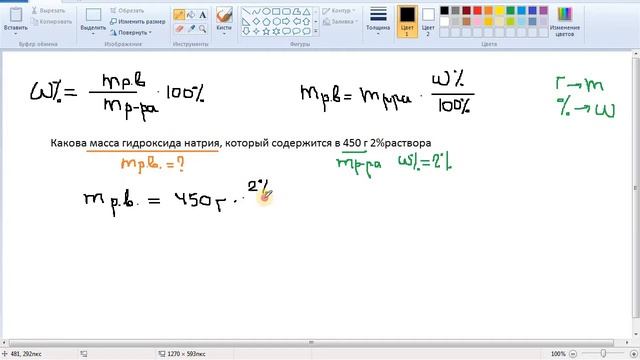Image resolution: width=640 pixels, height=360 pixels.
Task: Select the Text tool (A)
Action: click(202, 15)
